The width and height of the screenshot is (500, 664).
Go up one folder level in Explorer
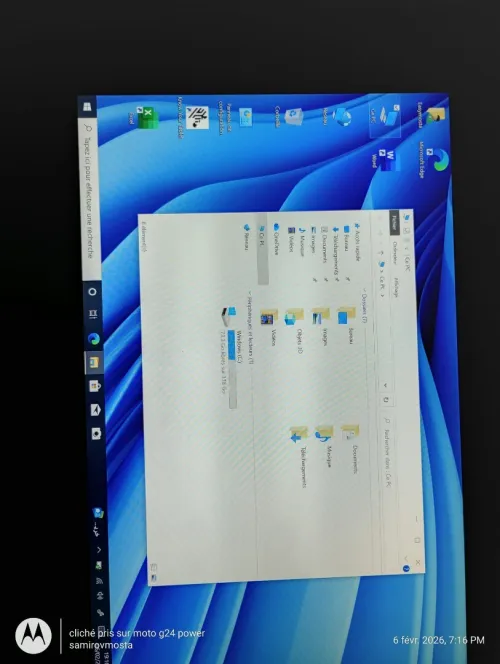[x=381, y=252]
